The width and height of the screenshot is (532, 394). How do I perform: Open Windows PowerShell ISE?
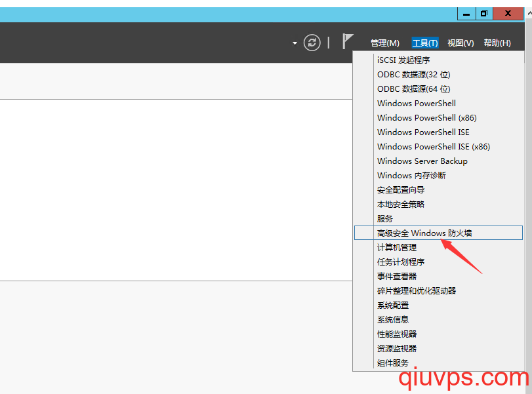click(438, 132)
